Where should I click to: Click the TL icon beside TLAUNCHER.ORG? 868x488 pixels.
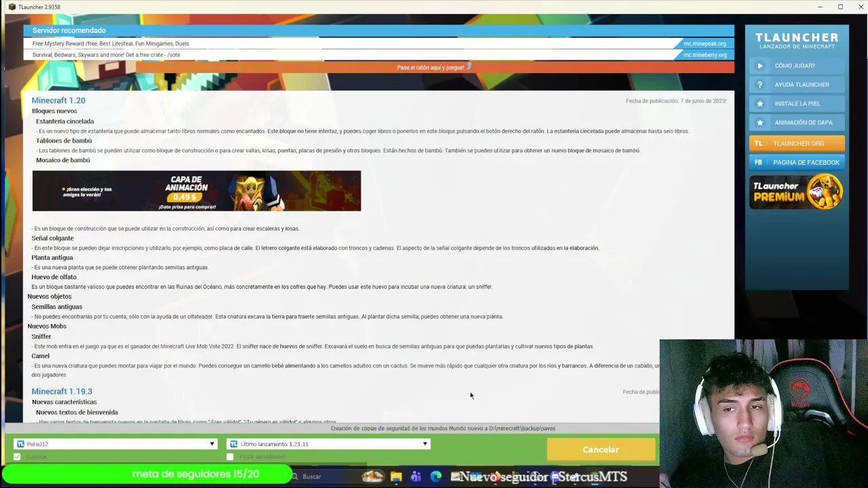759,144
